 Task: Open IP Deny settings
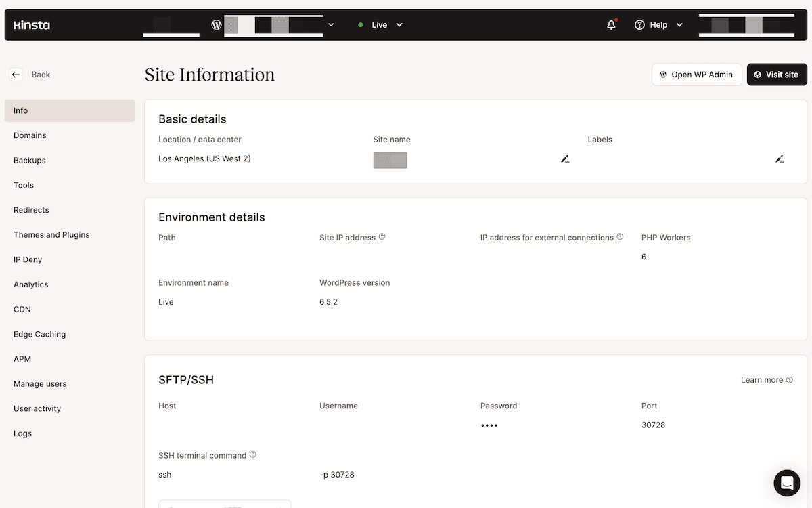pos(70,259)
